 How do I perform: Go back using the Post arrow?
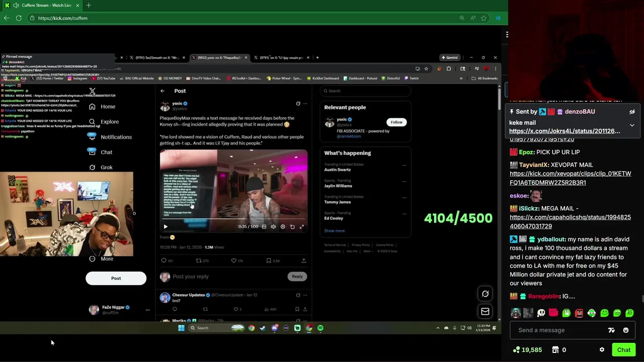coord(163,91)
